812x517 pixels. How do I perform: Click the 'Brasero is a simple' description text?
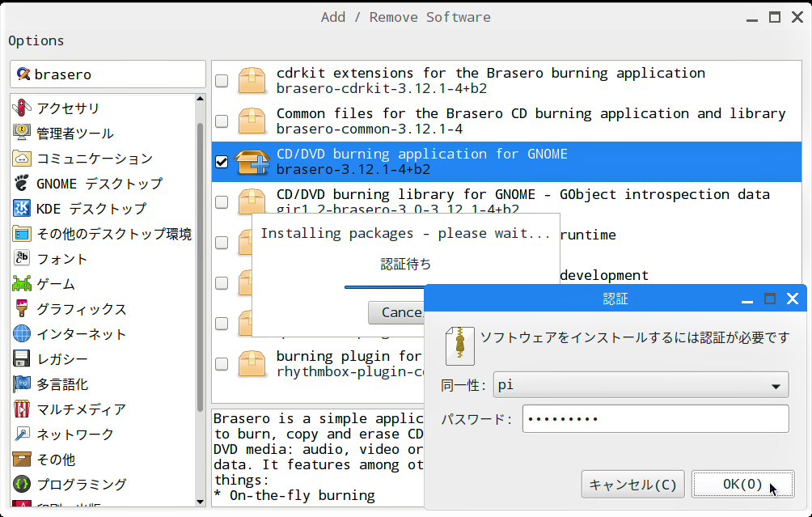click(318, 456)
